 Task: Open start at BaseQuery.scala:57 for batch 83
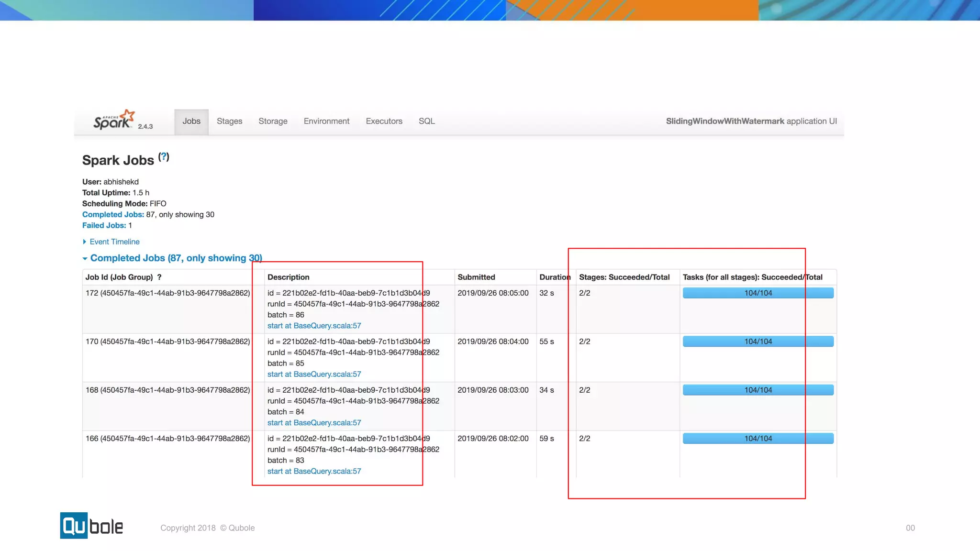tap(314, 472)
